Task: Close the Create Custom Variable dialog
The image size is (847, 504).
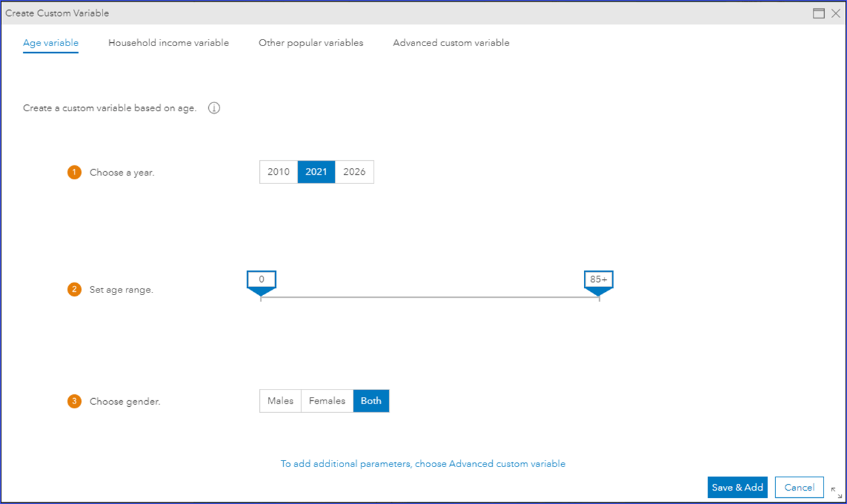Action: click(835, 13)
